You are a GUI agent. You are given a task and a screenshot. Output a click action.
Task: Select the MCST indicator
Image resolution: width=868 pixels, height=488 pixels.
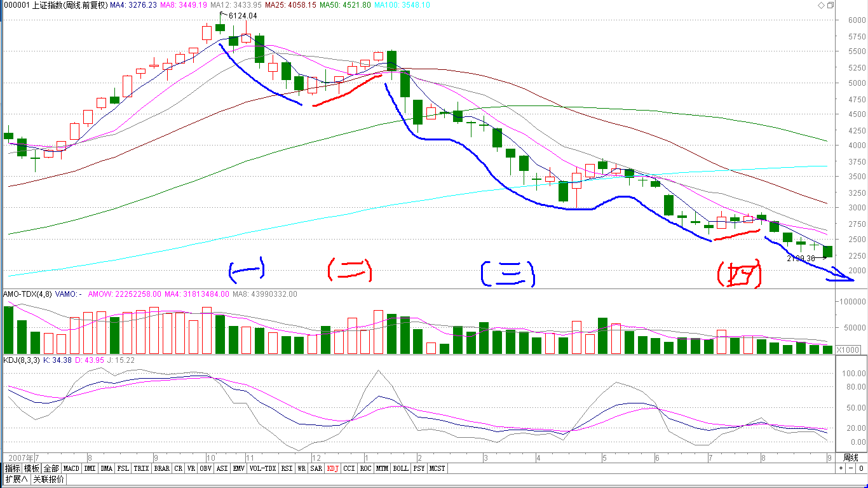click(x=437, y=468)
